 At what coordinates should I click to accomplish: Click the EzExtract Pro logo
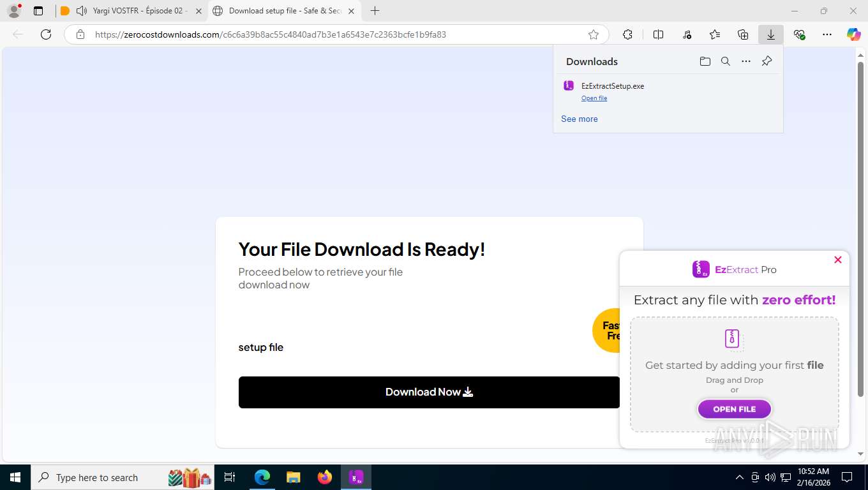[735, 269]
